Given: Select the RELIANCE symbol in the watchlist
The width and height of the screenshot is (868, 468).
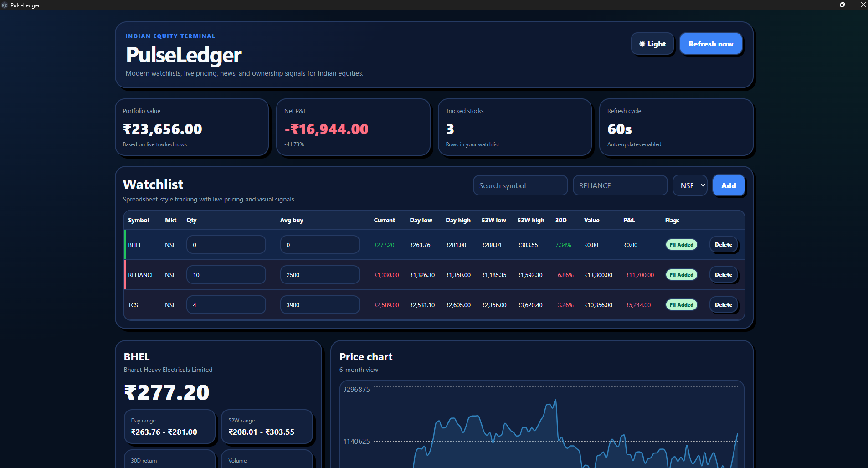Looking at the screenshot, I should (x=141, y=275).
